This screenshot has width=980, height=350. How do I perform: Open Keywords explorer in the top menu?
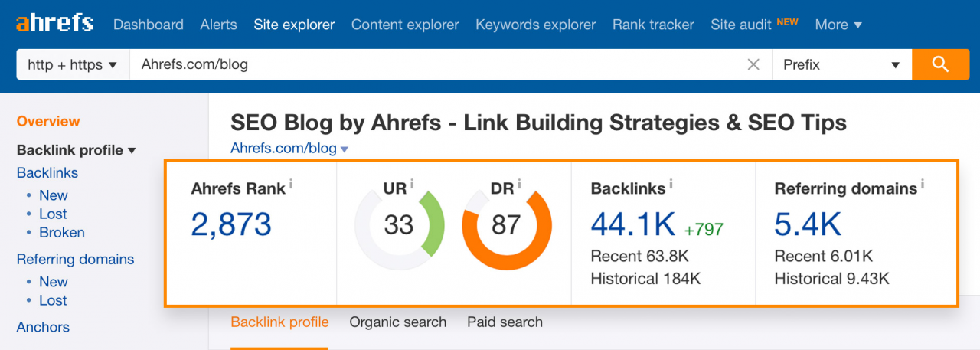(536, 25)
